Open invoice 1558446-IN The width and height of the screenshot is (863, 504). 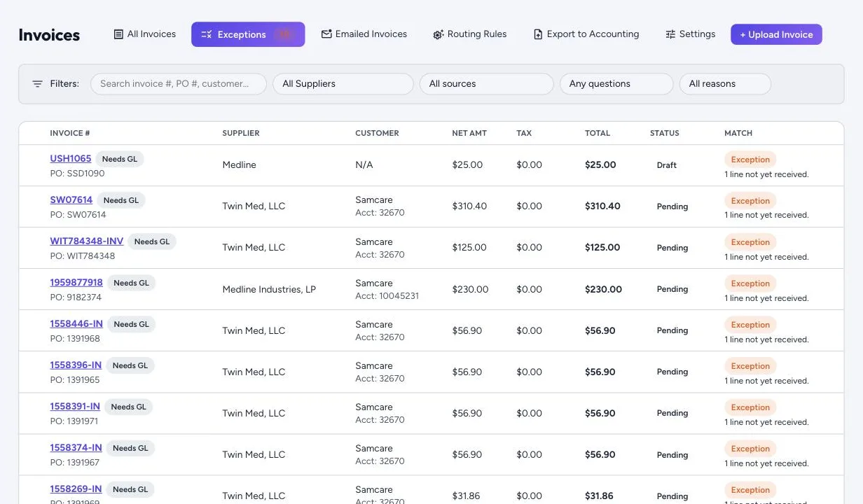coord(76,324)
